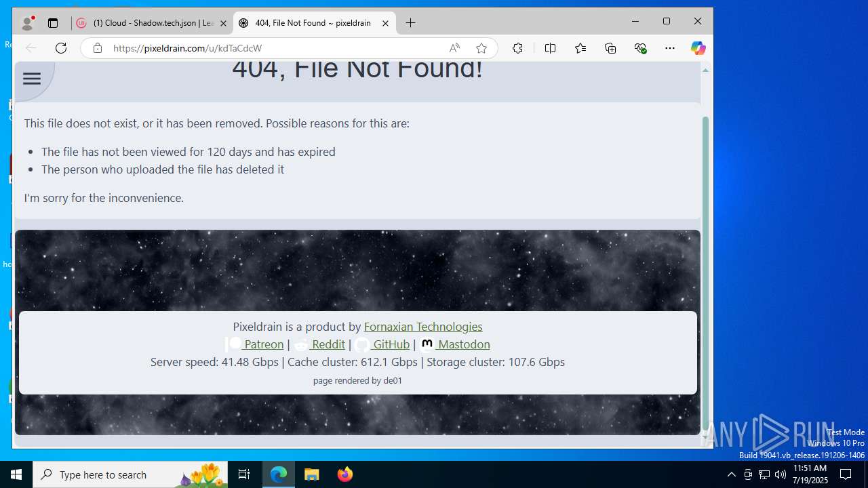Screen dimensions: 868x488
Task: Launch Firefox from taskbar
Action: [x=345, y=474]
